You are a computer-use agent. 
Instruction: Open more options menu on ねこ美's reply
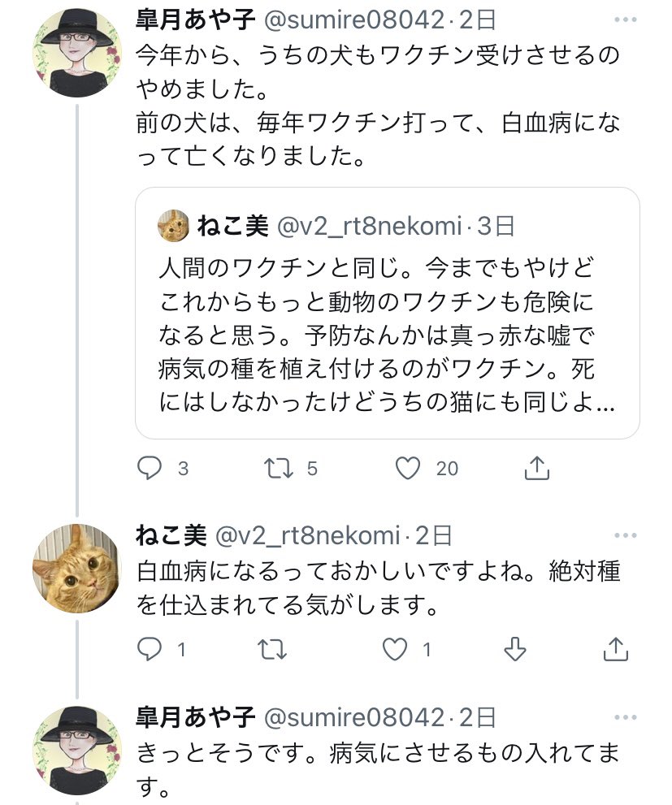point(626,536)
